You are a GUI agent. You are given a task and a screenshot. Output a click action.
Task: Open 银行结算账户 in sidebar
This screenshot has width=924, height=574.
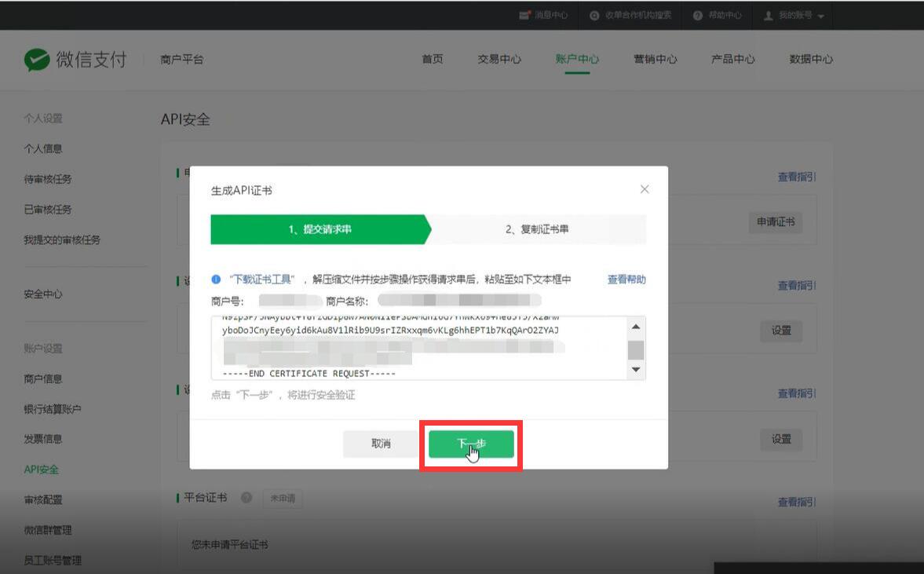[x=53, y=409]
